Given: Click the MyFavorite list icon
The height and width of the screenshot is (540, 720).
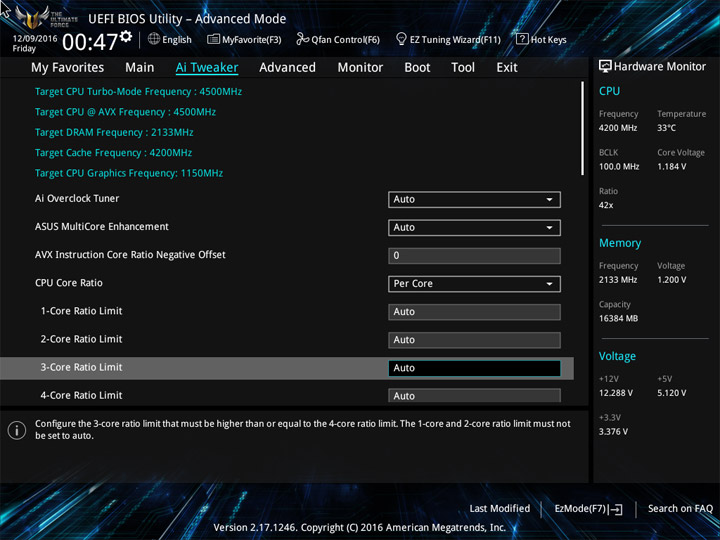Looking at the screenshot, I should coord(213,39).
